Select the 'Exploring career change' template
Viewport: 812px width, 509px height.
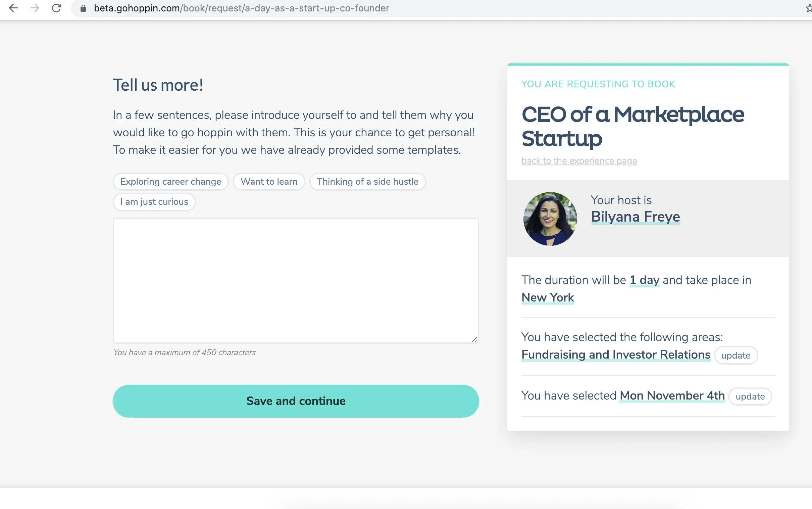[x=170, y=182]
